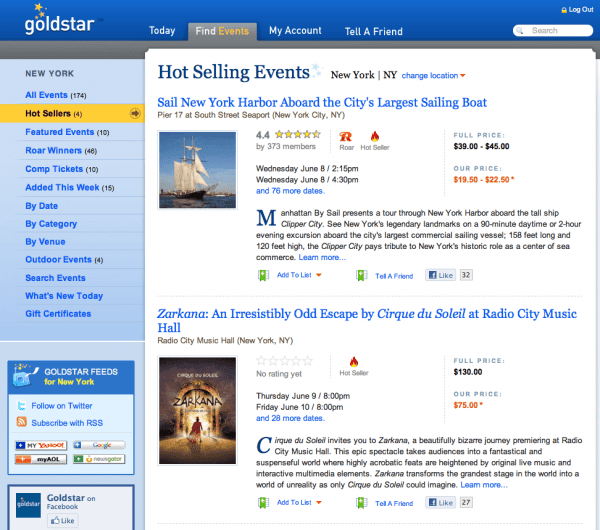Add feed to Google

[x=99, y=445]
